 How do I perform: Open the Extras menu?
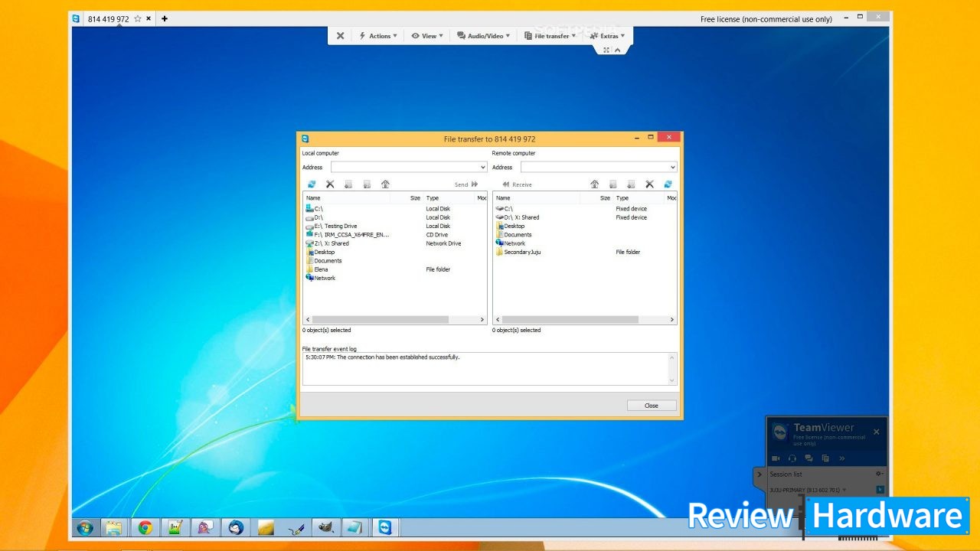607,36
